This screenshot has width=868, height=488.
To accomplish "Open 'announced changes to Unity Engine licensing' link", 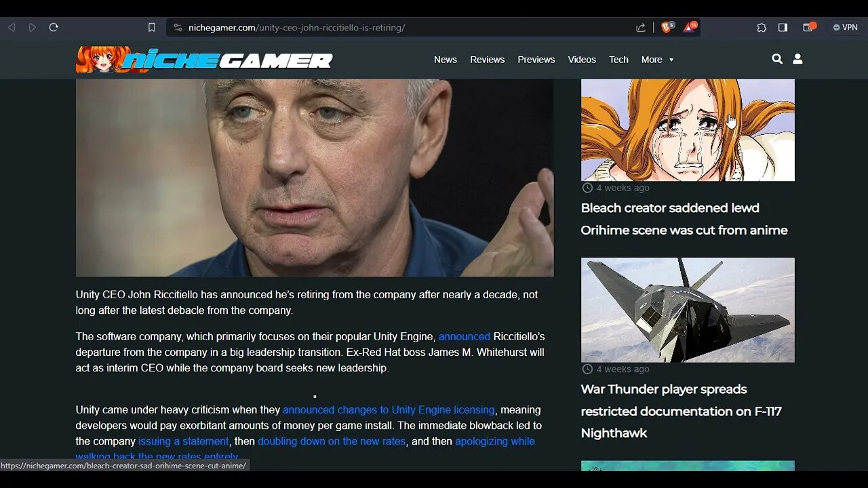I will (389, 410).
